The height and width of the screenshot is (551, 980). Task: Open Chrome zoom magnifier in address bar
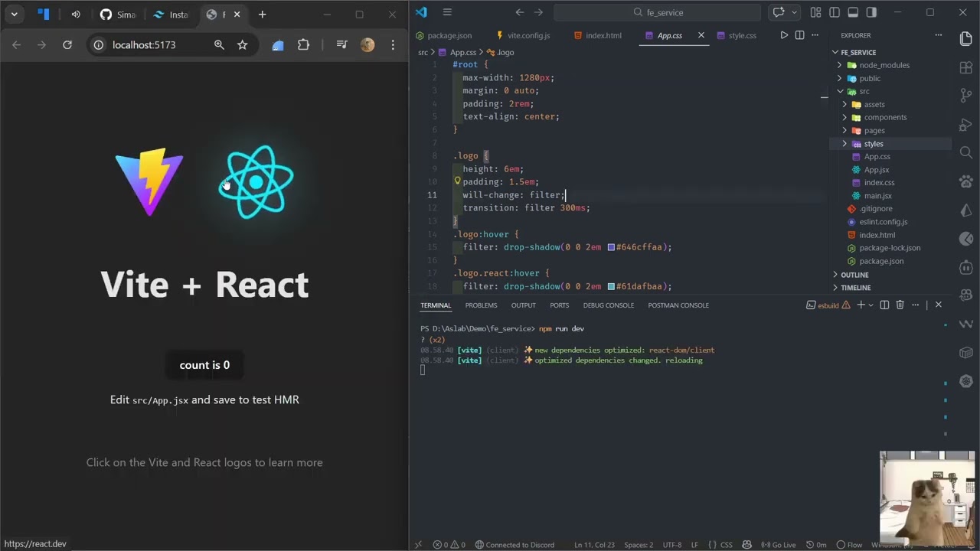[219, 45]
